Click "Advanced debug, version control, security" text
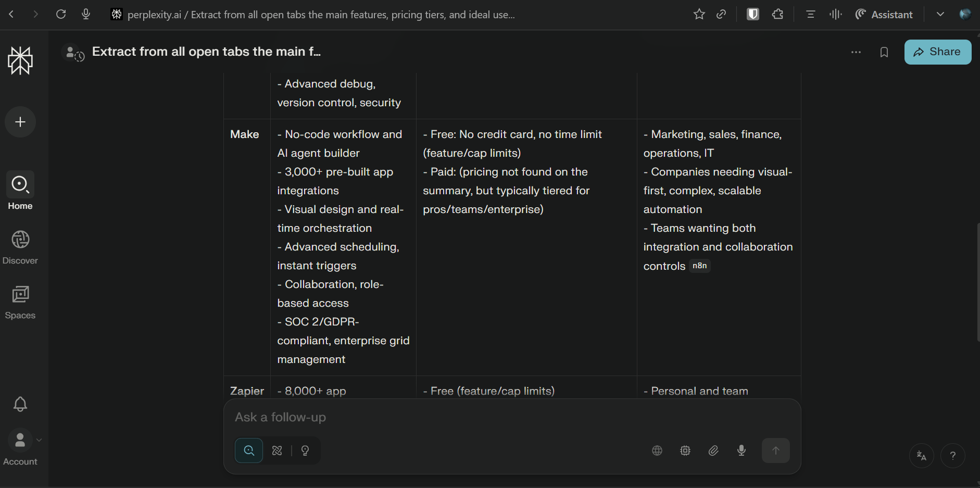 339,93
